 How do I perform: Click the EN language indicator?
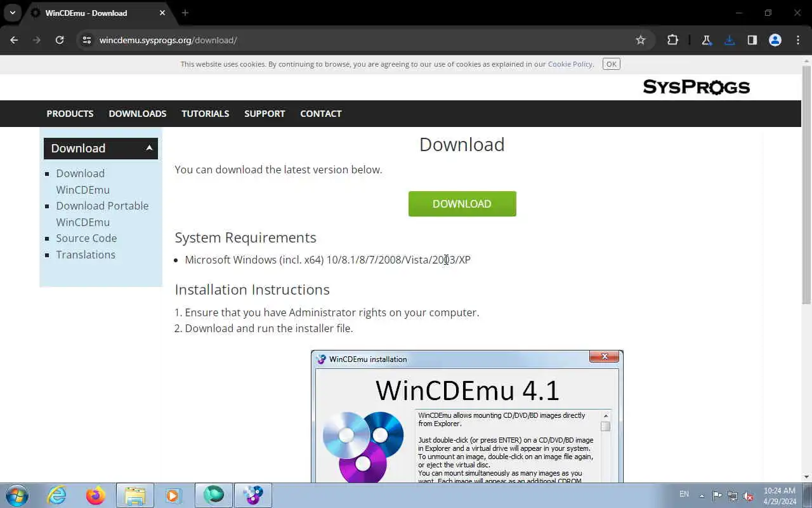(x=684, y=494)
